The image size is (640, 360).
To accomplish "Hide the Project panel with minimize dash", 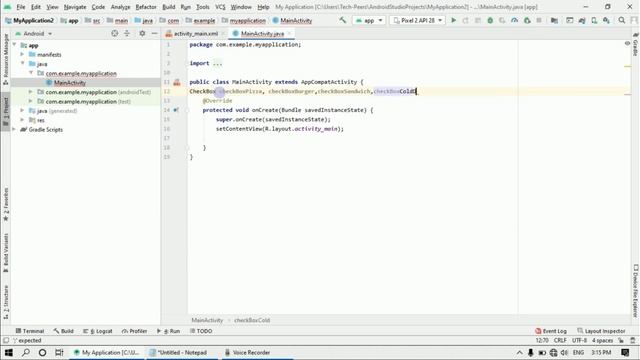I will click(154, 33).
